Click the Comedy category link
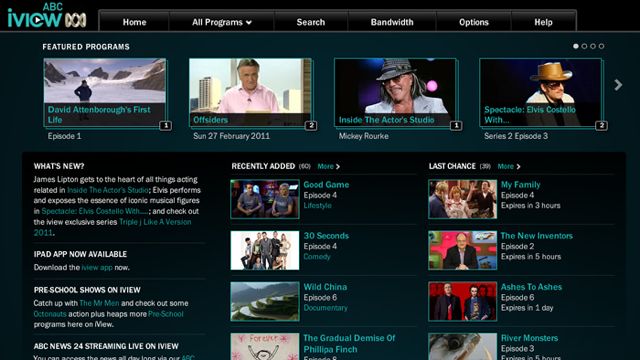640x360 pixels. click(x=317, y=256)
